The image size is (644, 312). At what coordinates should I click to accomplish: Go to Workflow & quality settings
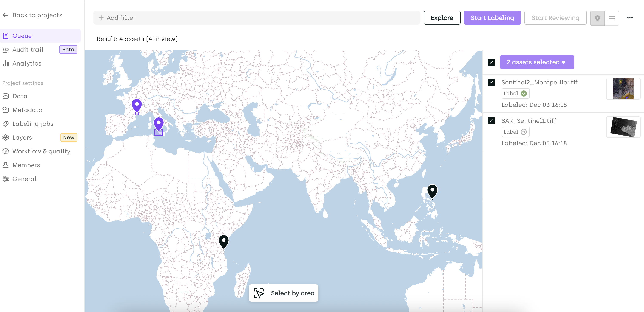coord(41,151)
